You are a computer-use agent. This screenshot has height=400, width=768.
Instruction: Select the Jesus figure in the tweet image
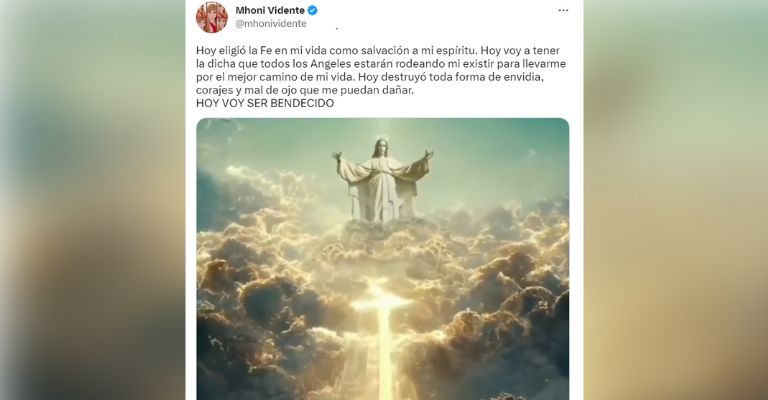click(382, 180)
